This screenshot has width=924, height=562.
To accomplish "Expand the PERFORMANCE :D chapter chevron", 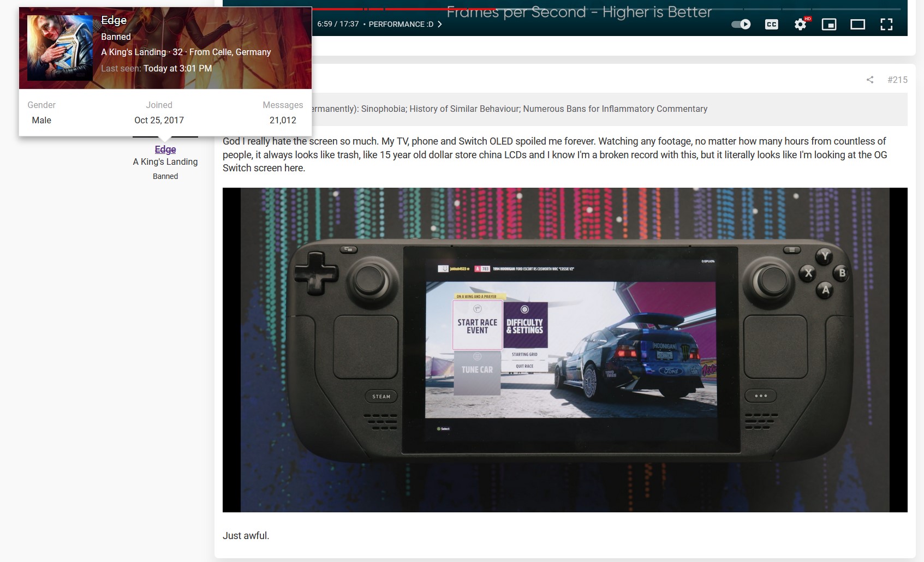I will (x=440, y=24).
